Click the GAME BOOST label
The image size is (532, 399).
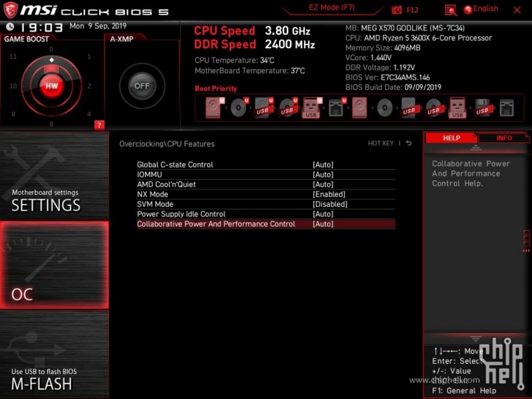tap(26, 39)
